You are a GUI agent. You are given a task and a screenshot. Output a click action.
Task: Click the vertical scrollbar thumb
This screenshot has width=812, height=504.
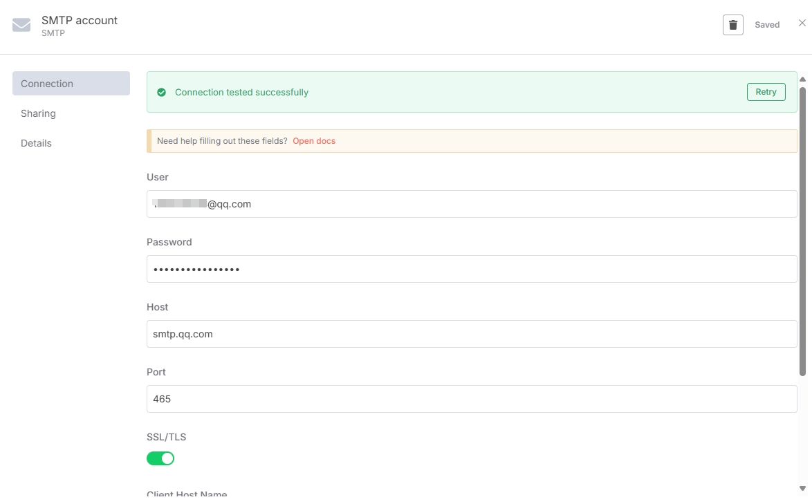point(802,232)
